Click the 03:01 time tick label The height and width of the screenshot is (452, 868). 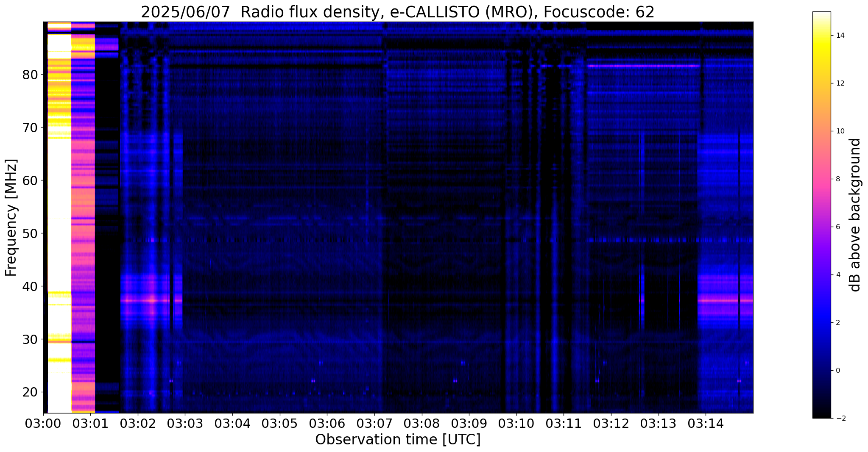pos(90,424)
